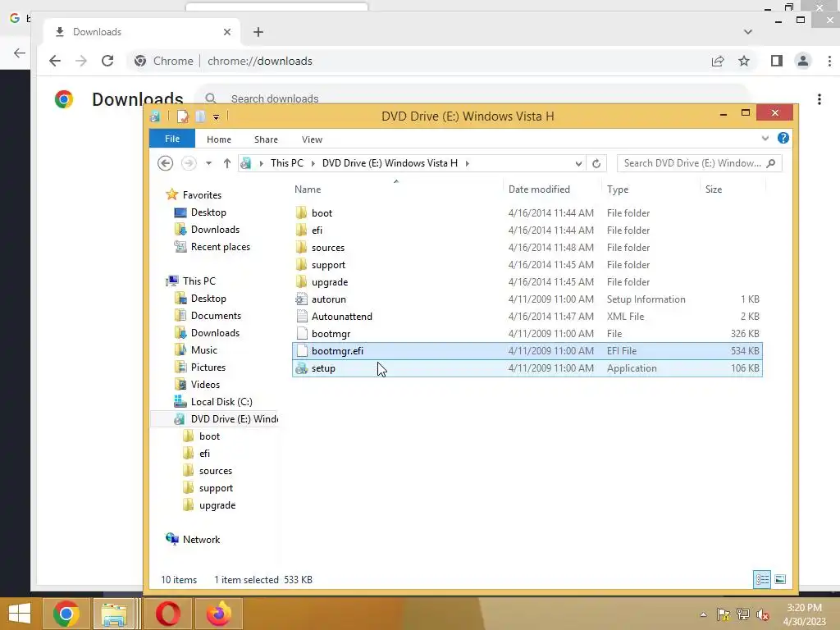The image size is (840, 630).
Task: Click Chrome reload page button
Action: click(107, 61)
